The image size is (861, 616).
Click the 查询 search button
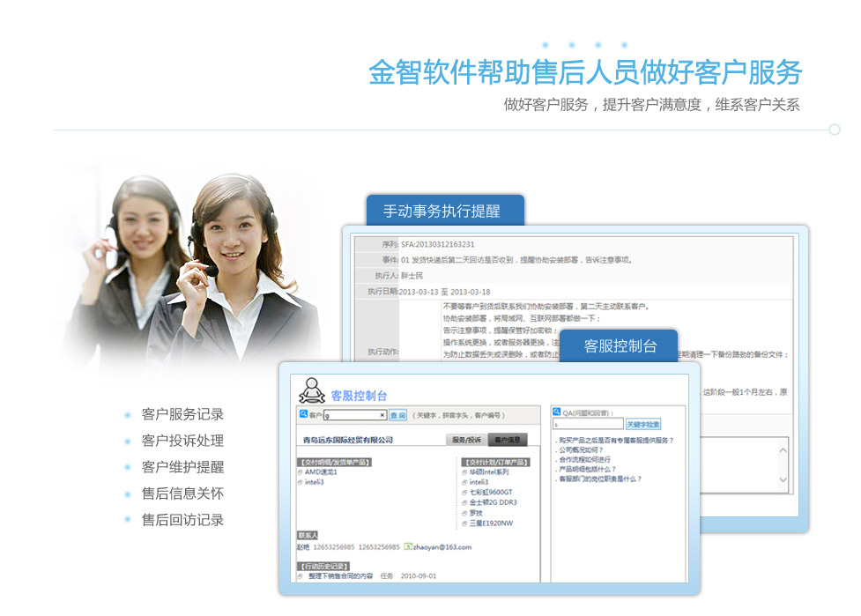[398, 416]
